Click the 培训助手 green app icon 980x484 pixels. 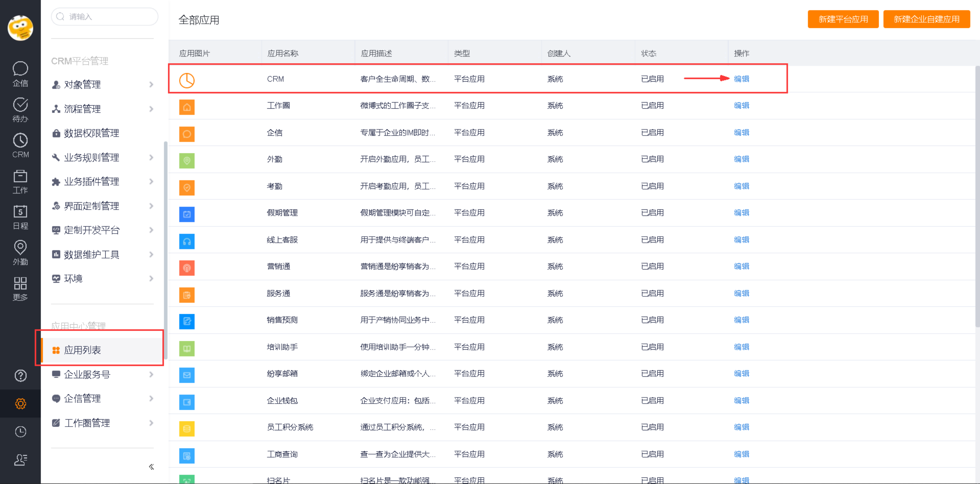(187, 348)
